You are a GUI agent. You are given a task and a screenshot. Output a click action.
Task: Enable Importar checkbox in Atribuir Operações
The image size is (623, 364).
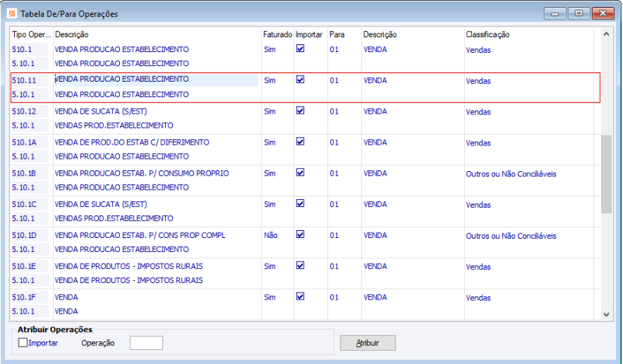click(23, 342)
